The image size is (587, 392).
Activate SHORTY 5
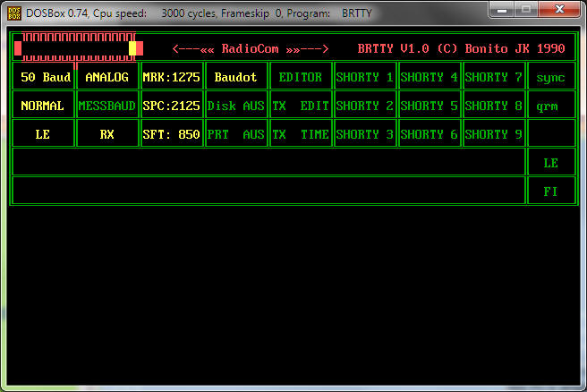tap(430, 106)
